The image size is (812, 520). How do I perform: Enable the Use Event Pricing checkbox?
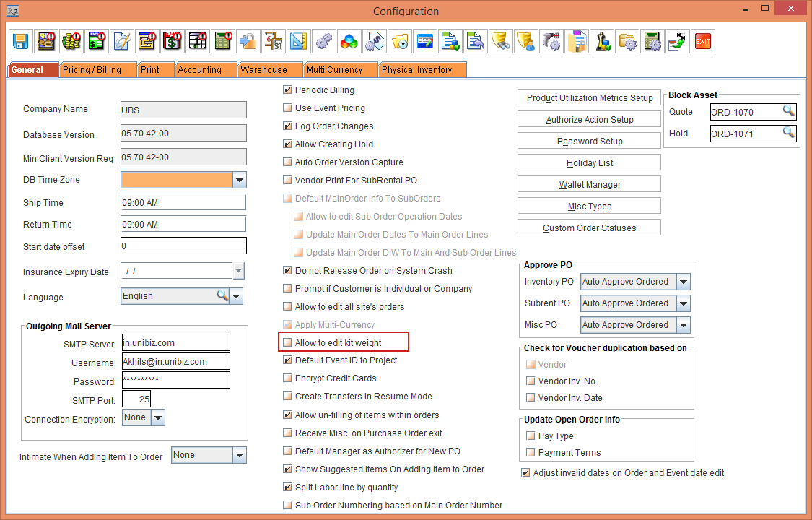click(x=287, y=108)
